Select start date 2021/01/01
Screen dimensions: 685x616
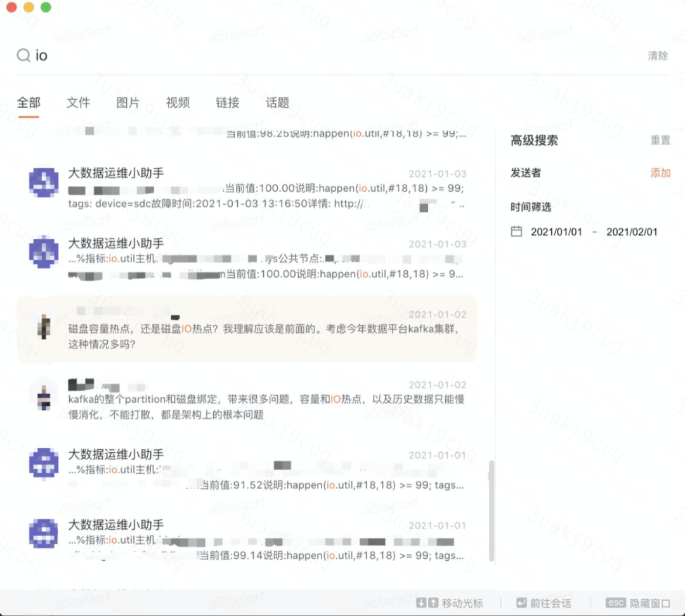click(556, 232)
